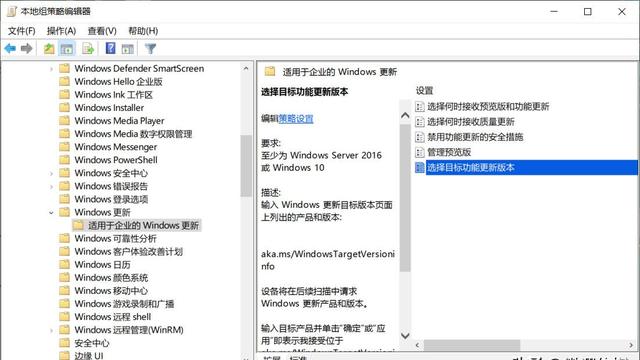Select Windows 远程 shell in tree
The width and height of the screenshot is (640, 360).
point(113,317)
